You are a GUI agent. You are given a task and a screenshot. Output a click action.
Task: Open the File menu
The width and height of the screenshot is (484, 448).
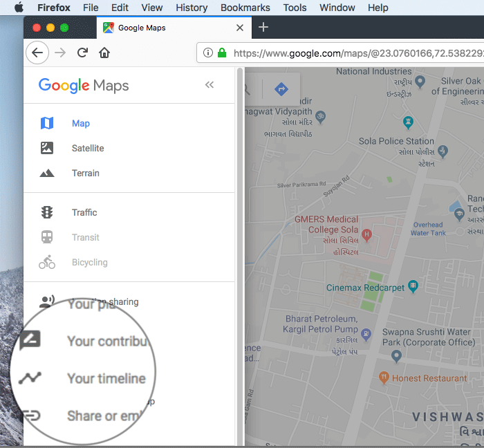(x=91, y=8)
